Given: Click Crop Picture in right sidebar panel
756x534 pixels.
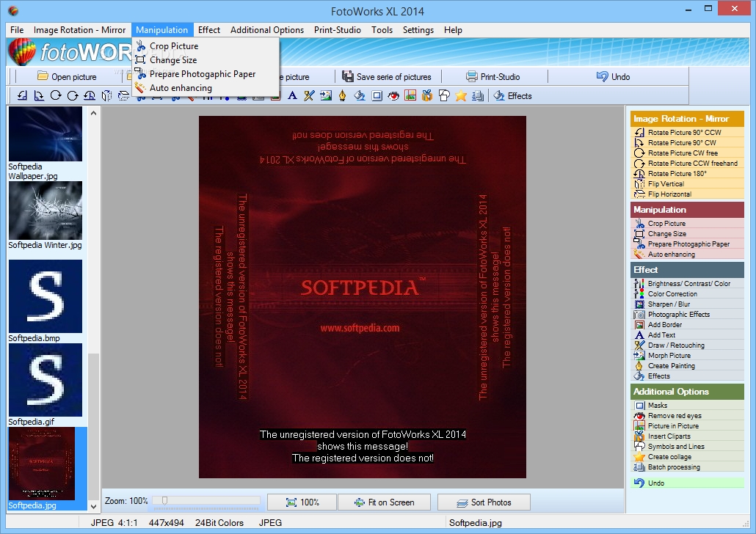Looking at the screenshot, I should pyautogui.click(x=687, y=224).
